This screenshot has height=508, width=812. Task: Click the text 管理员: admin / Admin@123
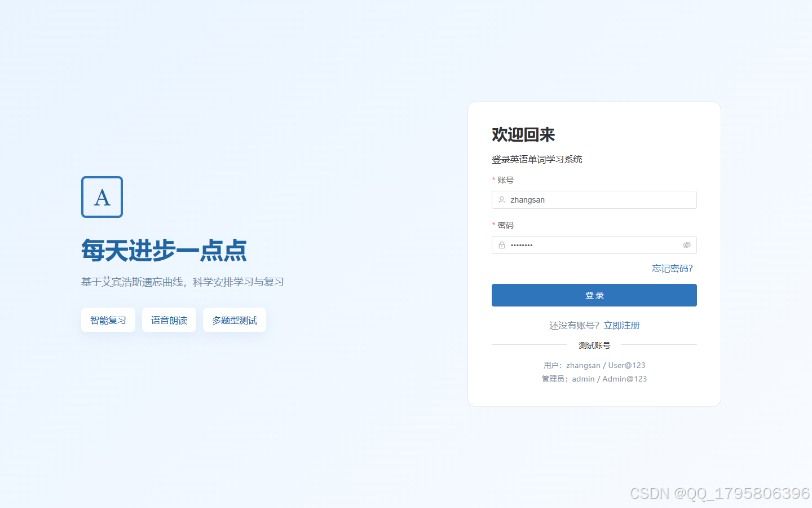point(594,379)
